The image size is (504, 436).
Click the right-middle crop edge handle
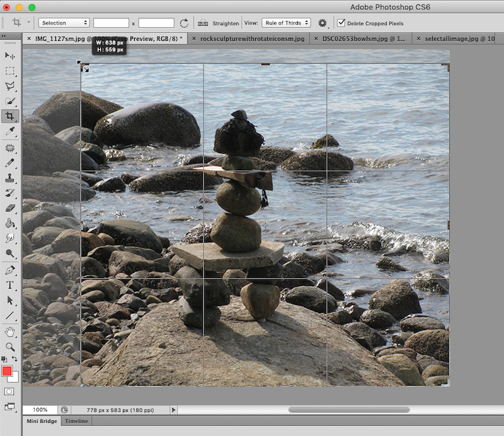(x=449, y=225)
